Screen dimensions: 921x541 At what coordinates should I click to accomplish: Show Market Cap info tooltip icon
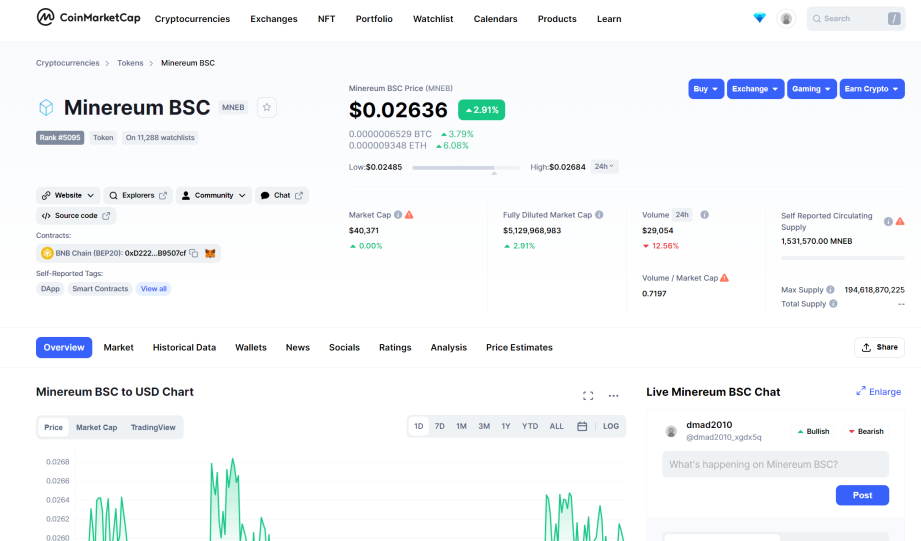[398, 215]
